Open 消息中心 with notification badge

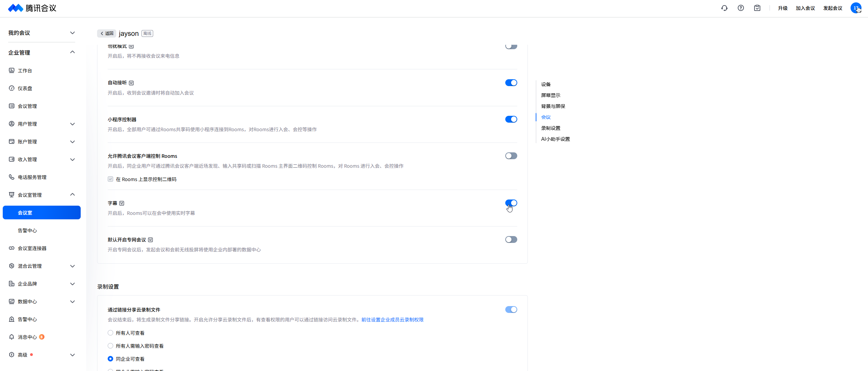[27, 337]
